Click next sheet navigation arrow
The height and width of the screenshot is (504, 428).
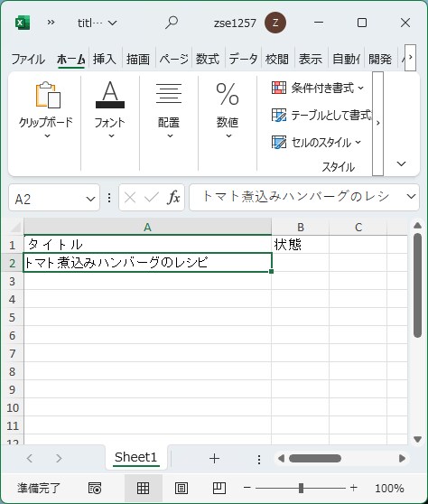59,458
